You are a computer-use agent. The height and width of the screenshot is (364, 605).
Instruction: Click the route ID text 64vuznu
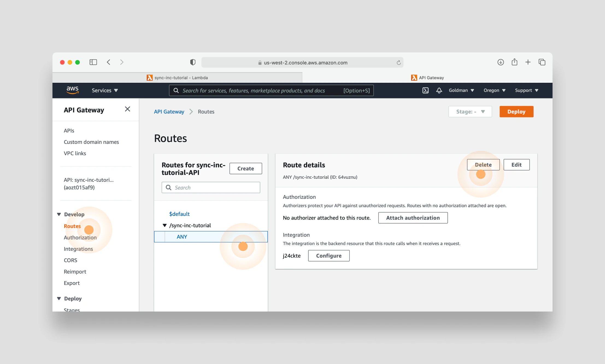(347, 177)
